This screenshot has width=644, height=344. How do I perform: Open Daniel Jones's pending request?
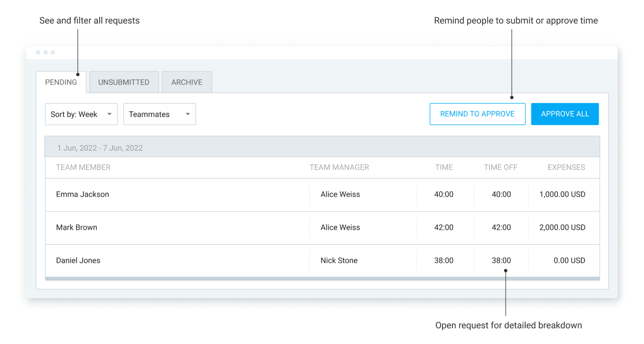point(78,261)
